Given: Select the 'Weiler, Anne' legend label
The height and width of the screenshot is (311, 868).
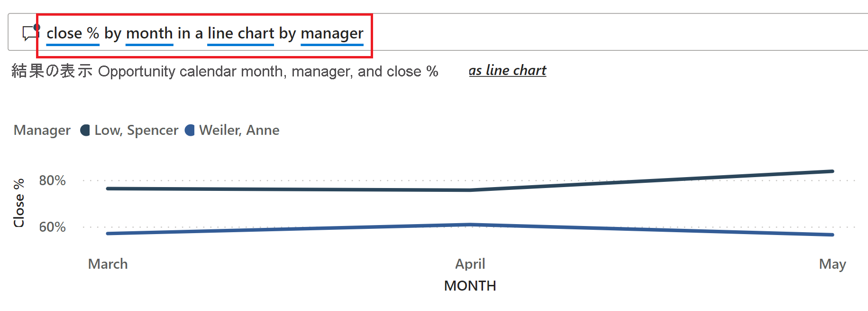Looking at the screenshot, I should (239, 130).
